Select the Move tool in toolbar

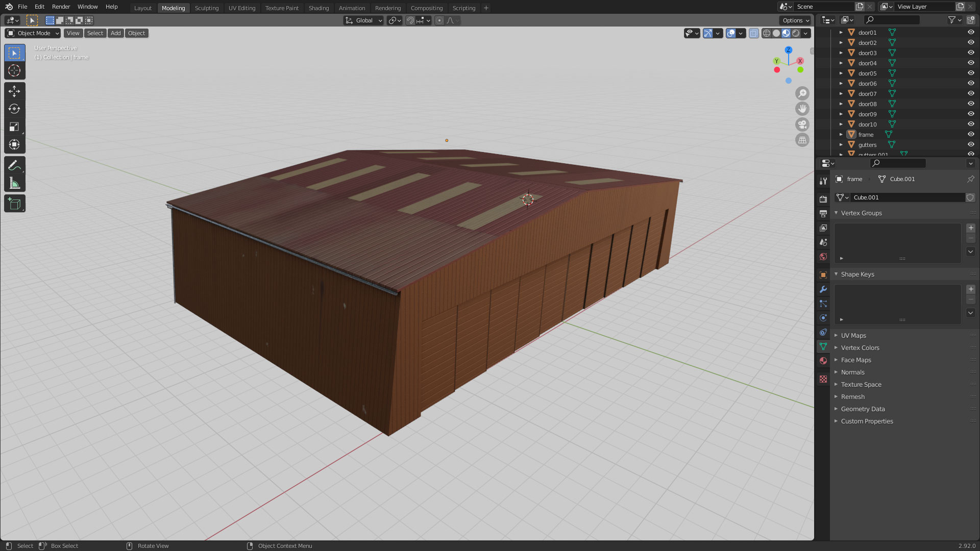[14, 91]
